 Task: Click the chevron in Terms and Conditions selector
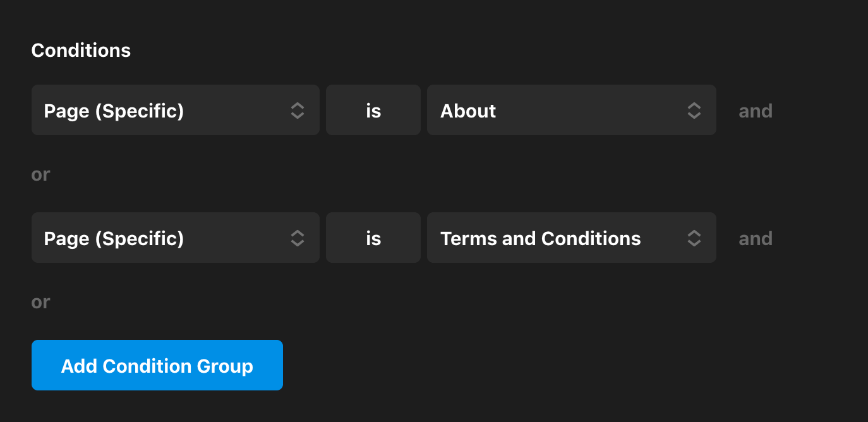(x=694, y=238)
